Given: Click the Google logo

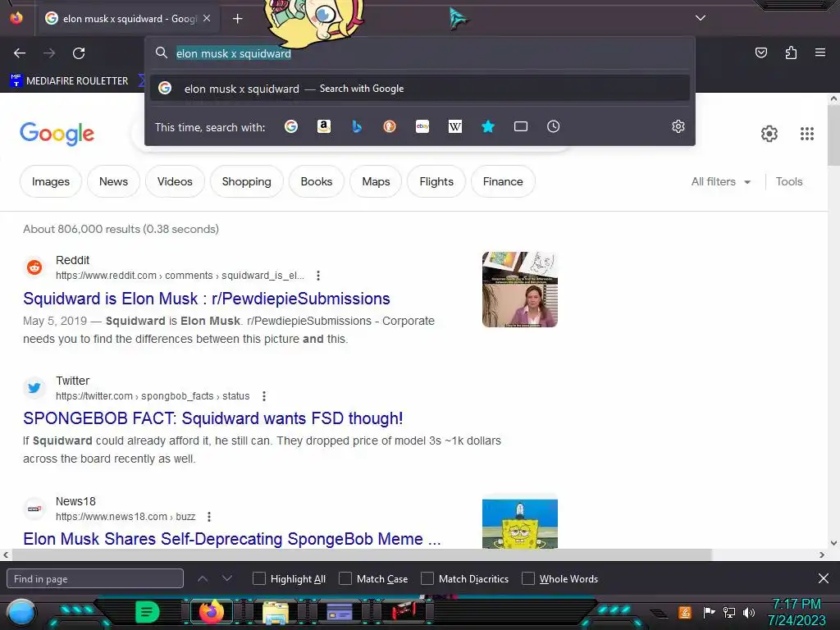Looking at the screenshot, I should tap(57, 134).
